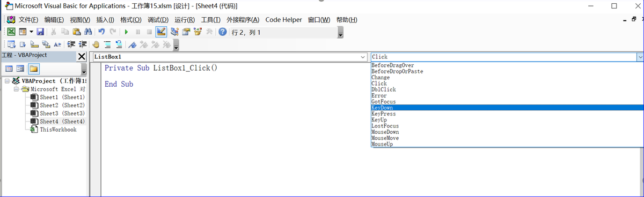Click the line and column position box
This screenshot has height=197, width=644.
(283, 33)
